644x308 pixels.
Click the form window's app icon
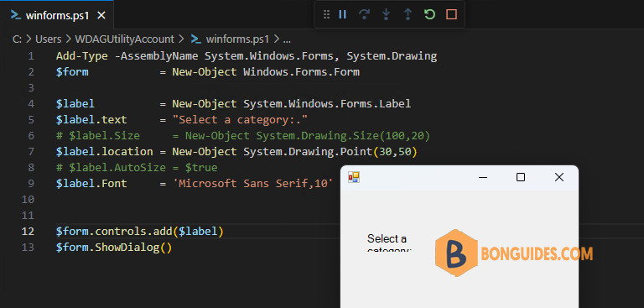[x=354, y=177]
